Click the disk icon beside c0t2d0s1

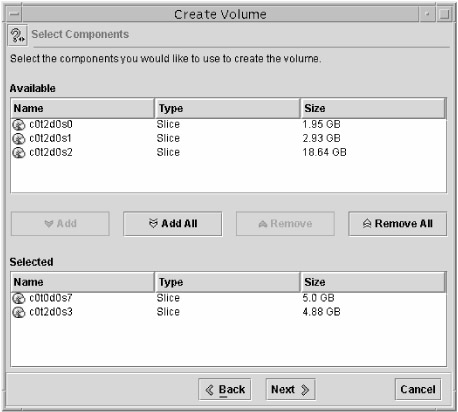pyautogui.click(x=19, y=139)
